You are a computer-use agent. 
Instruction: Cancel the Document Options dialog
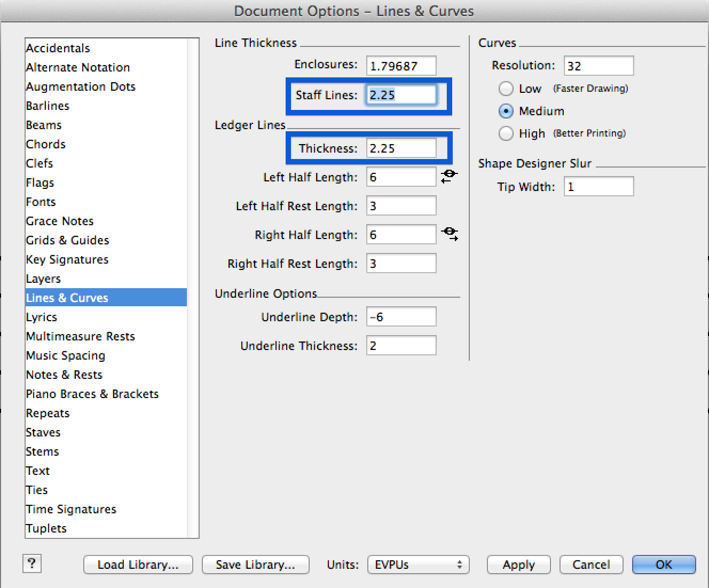(x=591, y=565)
